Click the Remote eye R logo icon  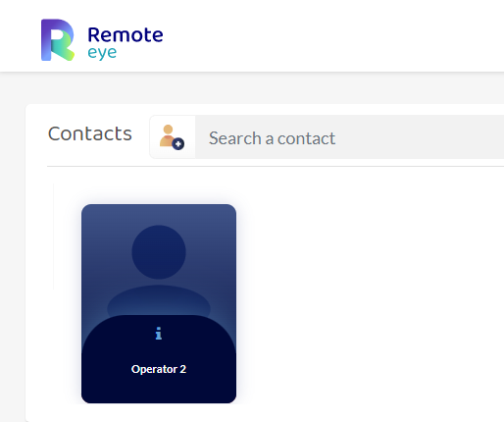(58, 40)
